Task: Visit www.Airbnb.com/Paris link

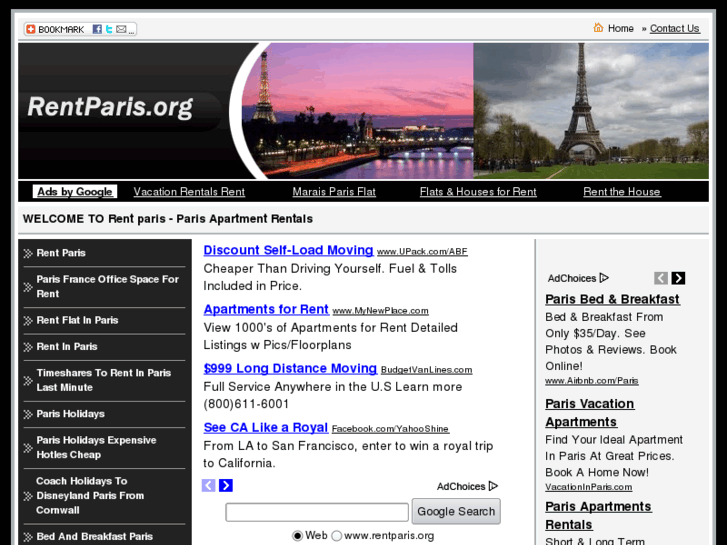Action: pyautogui.click(x=592, y=380)
